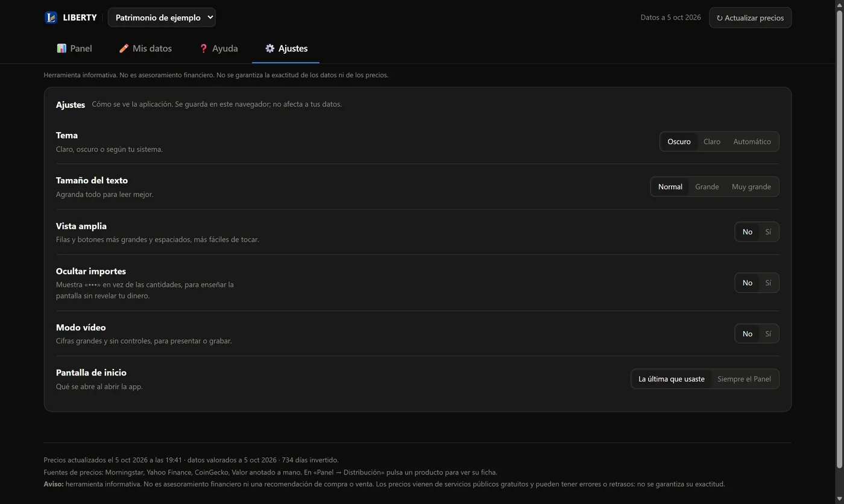Screen dimensions: 844x504
Task: Click the Ocultar importes heading
Action: pyautogui.click(x=91, y=271)
